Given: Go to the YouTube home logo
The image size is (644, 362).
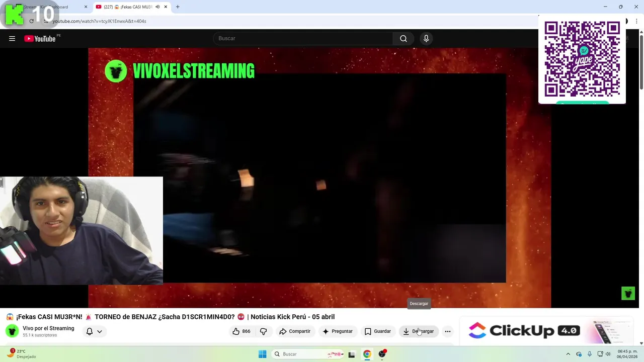Looking at the screenshot, I should click(40, 39).
